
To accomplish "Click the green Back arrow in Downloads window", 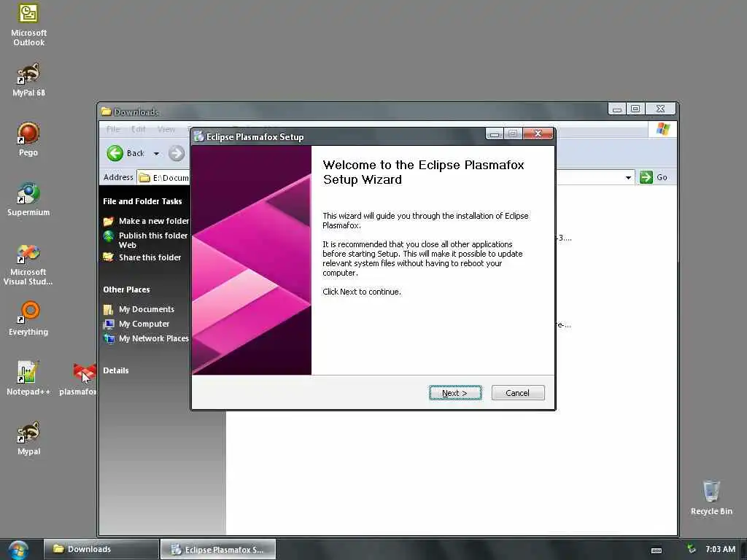I will [115, 153].
